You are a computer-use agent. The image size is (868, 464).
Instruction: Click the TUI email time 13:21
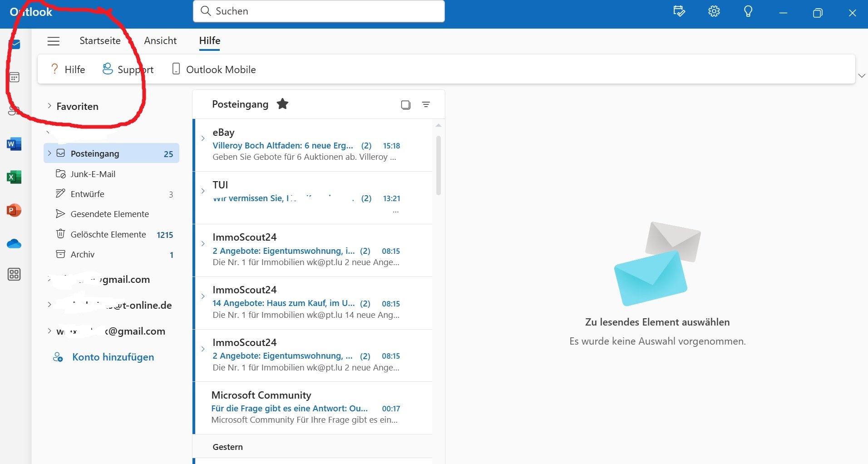coord(391,198)
